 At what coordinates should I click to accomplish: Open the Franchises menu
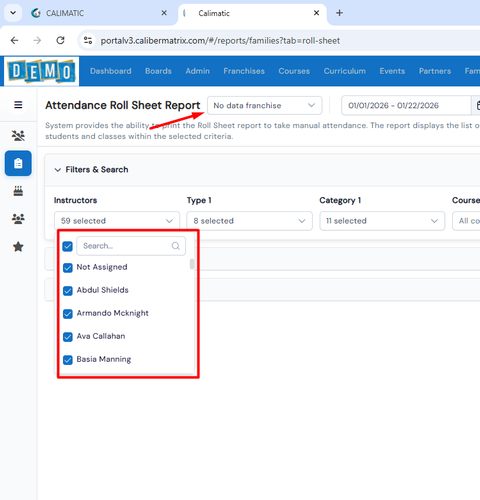point(244,71)
